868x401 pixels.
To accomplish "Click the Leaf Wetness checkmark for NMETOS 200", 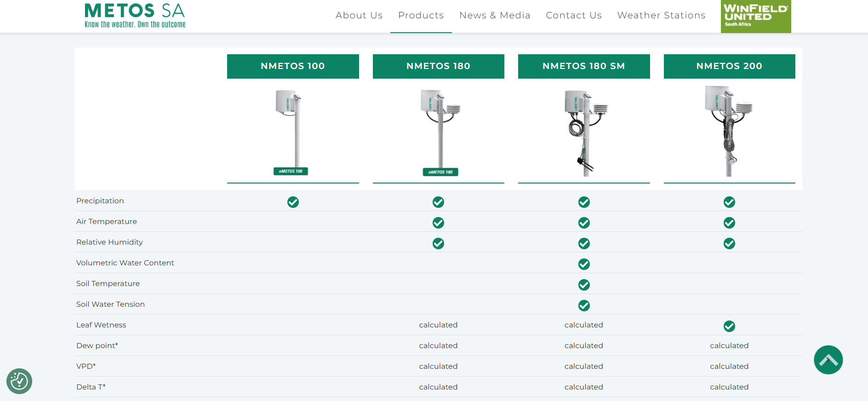I will pos(729,326).
